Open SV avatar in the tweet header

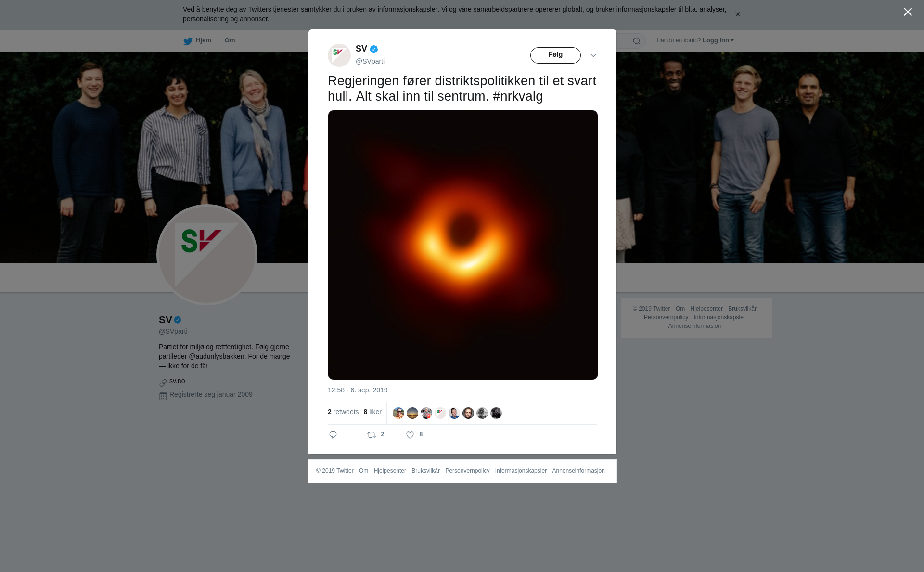click(x=339, y=55)
